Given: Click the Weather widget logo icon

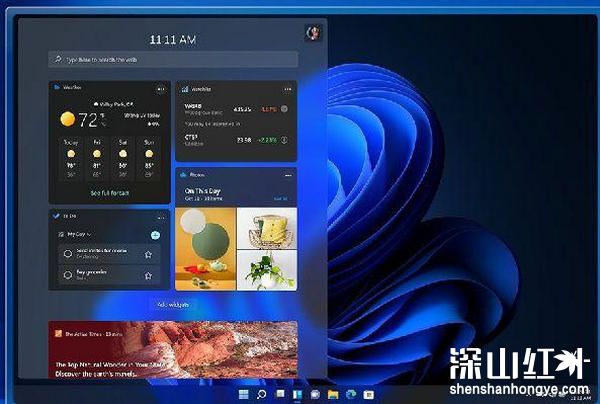Looking at the screenshot, I should click(57, 87).
